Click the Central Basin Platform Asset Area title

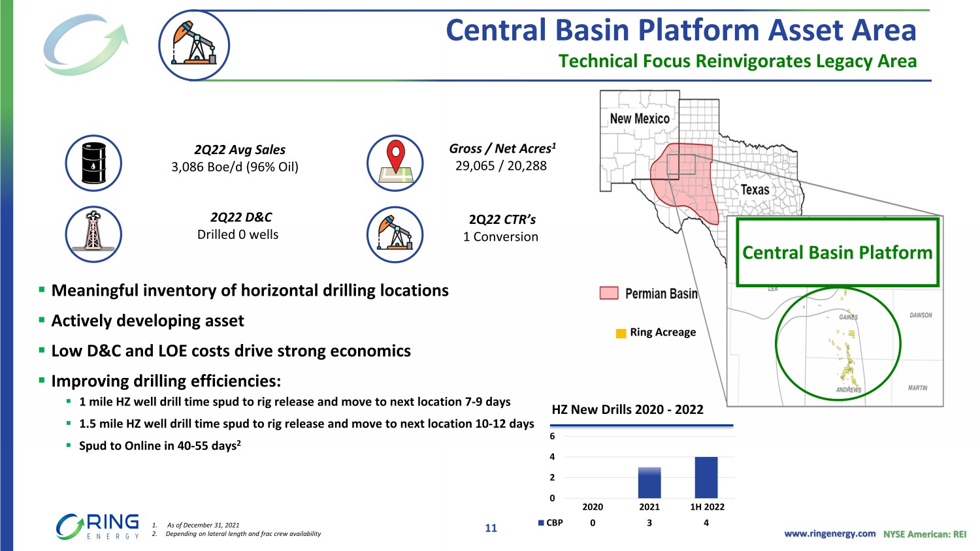point(681,30)
